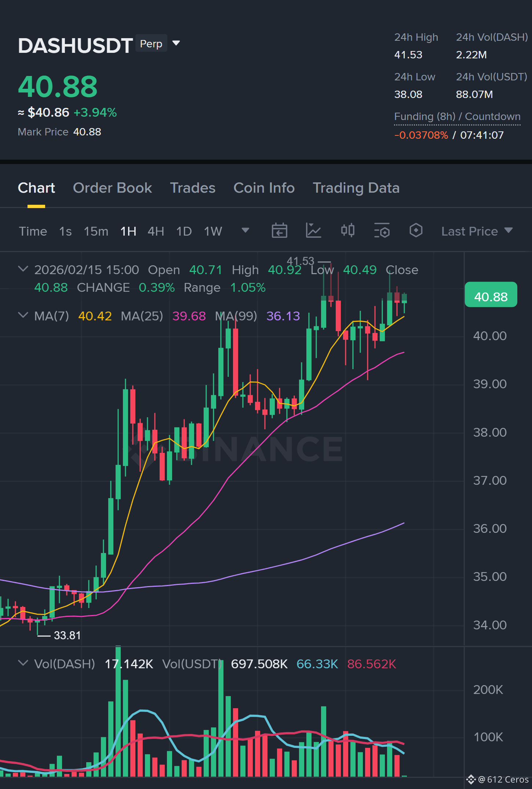Select the 15m time interval
Image resolution: width=532 pixels, height=789 pixels.
96,232
